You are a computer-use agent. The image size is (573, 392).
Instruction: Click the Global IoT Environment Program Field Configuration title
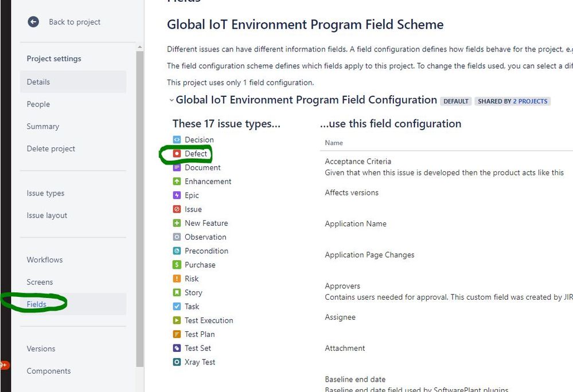coord(306,100)
